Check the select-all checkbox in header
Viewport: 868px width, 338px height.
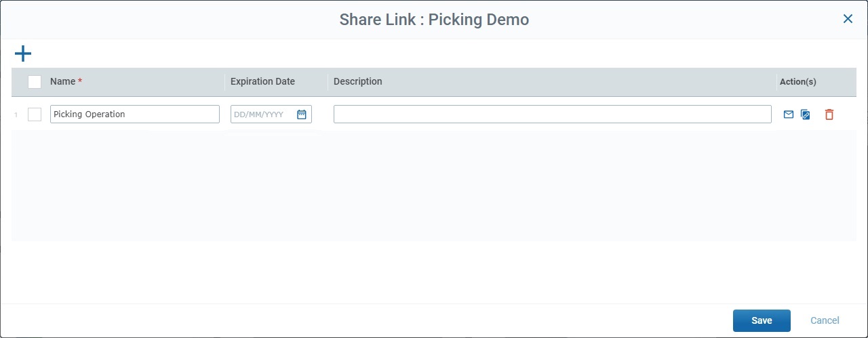[x=35, y=82]
